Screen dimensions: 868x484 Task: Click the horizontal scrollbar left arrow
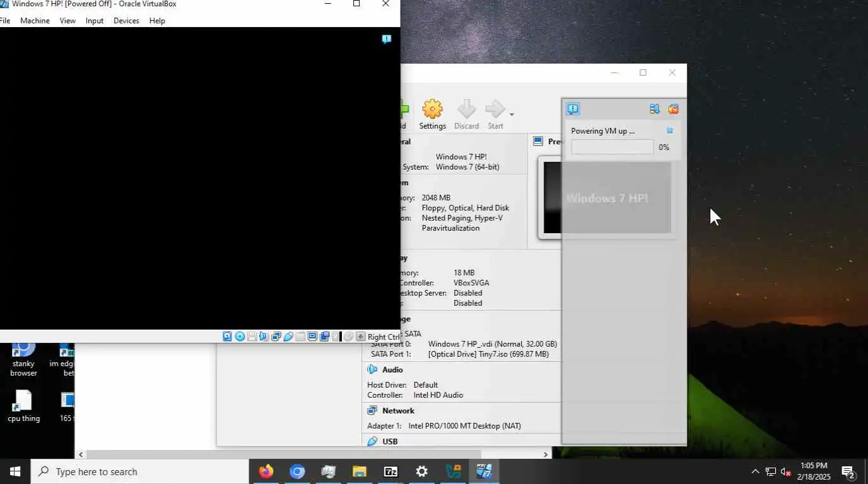pyautogui.click(x=81, y=454)
